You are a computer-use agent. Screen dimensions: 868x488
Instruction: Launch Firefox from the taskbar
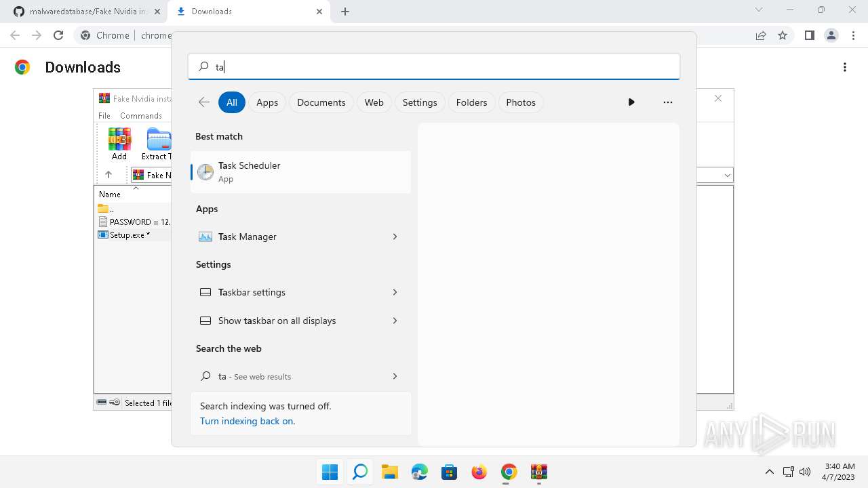click(479, 472)
